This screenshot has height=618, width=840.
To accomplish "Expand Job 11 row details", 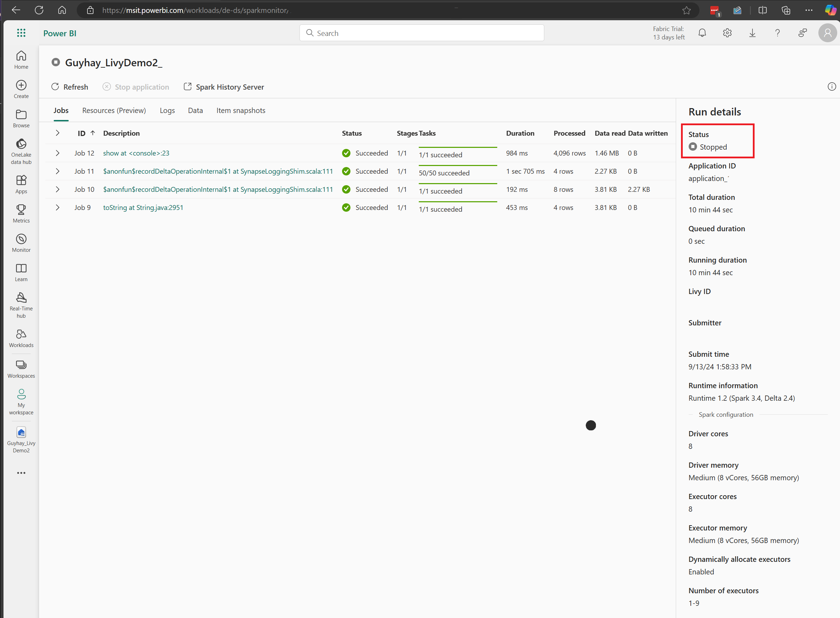I will (58, 171).
